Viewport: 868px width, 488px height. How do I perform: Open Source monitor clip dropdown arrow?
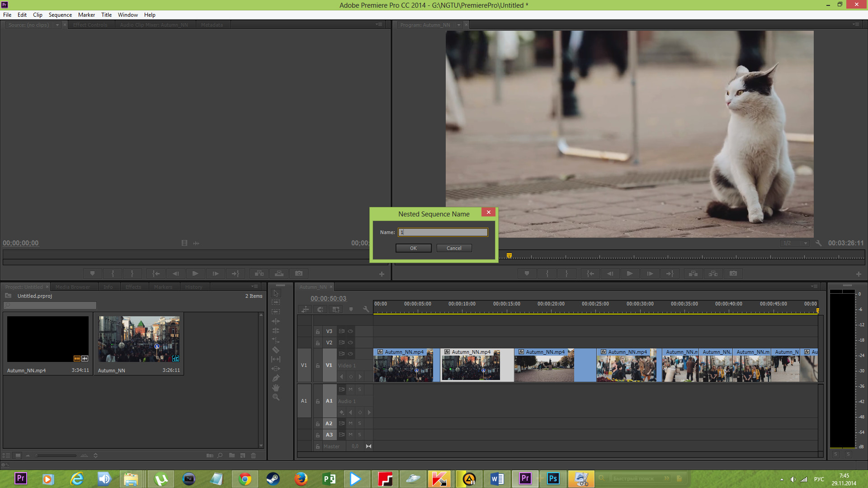click(57, 25)
